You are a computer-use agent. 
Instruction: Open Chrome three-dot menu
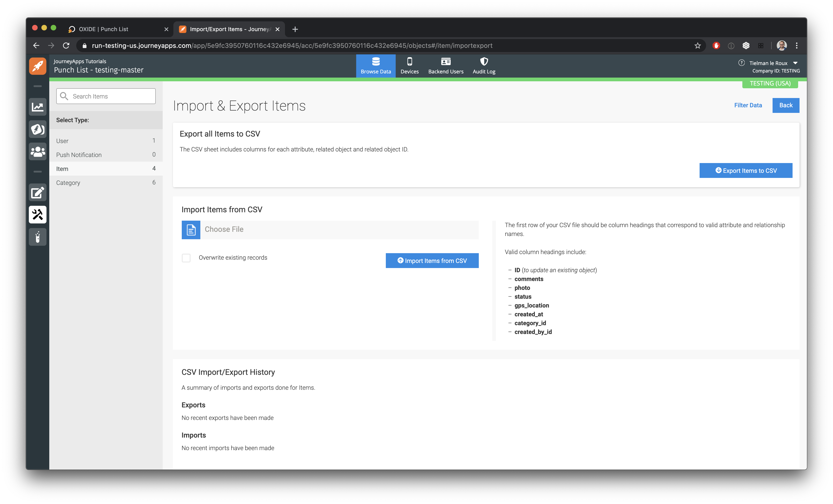797,46
